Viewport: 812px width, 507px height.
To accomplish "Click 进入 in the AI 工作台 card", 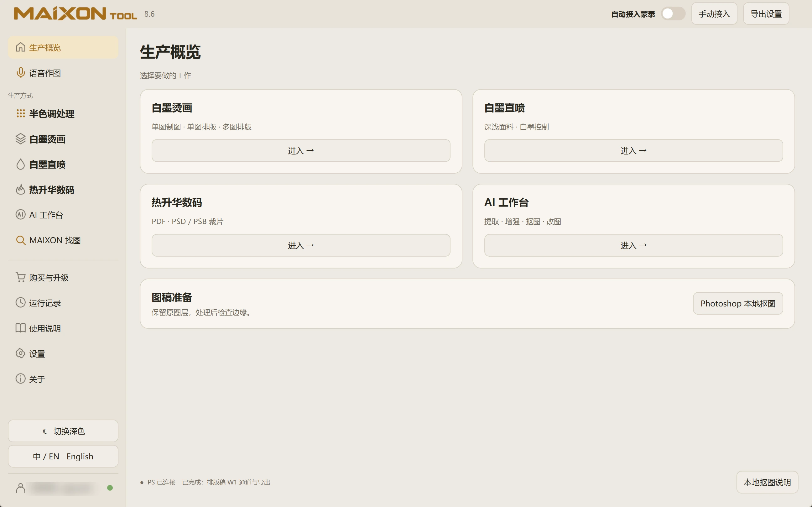I will (x=633, y=245).
